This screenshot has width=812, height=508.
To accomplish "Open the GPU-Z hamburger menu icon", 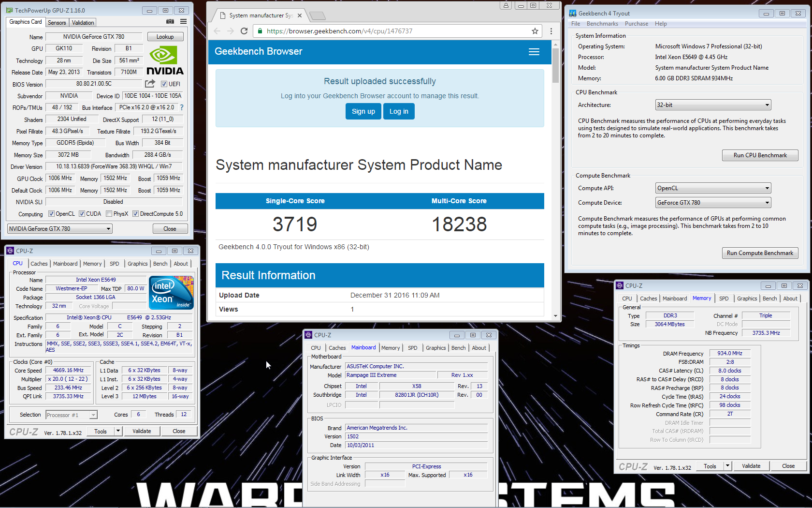I will click(183, 21).
